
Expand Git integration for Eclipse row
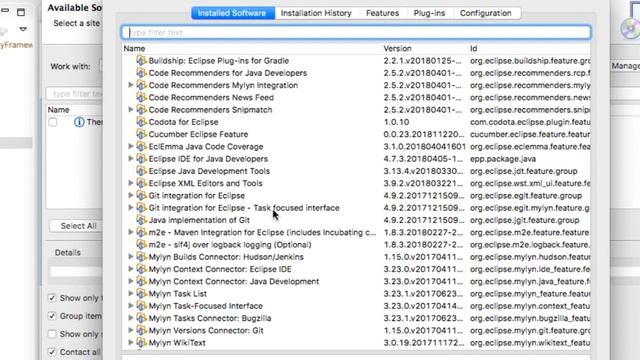tap(131, 195)
